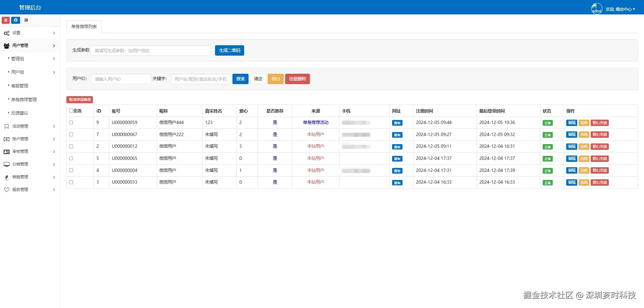This screenshot has height=308, width=644.
Task: Copy URL for account U000000059
Action: 397,123
